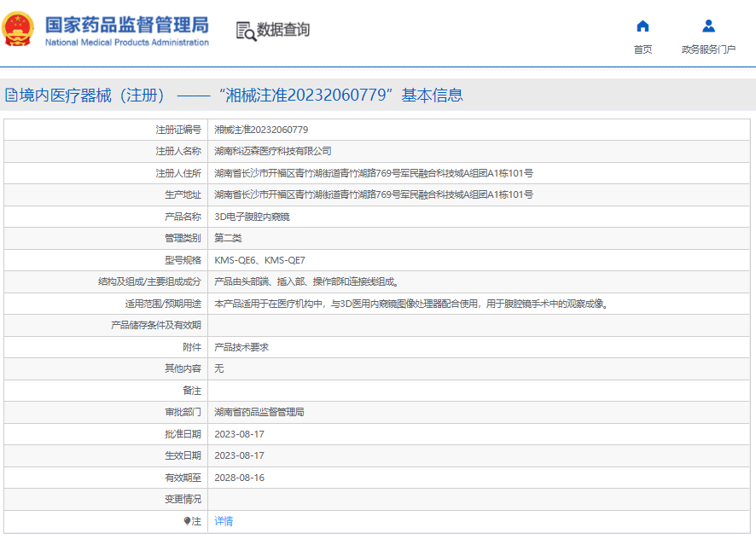
Task: Click the 产品由头部端、插入部 composition text
Action: tap(306, 281)
